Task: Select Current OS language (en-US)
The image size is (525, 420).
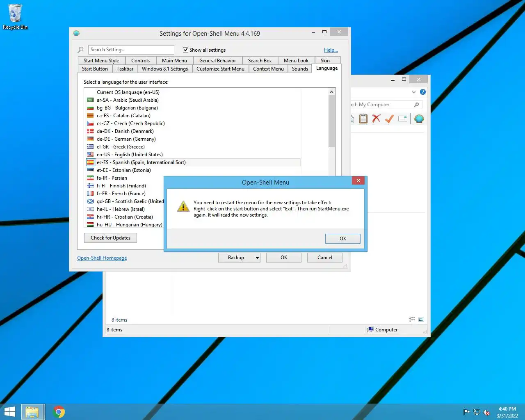Action: click(x=128, y=92)
